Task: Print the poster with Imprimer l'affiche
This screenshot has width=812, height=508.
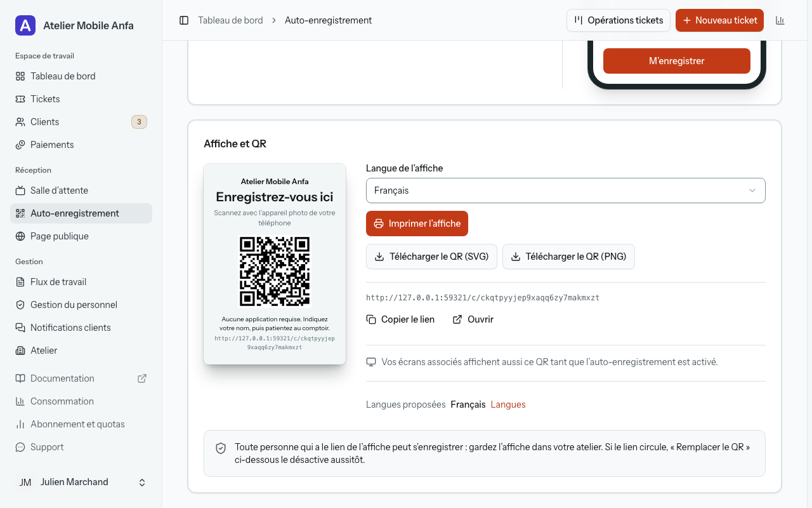Action: pyautogui.click(x=417, y=224)
